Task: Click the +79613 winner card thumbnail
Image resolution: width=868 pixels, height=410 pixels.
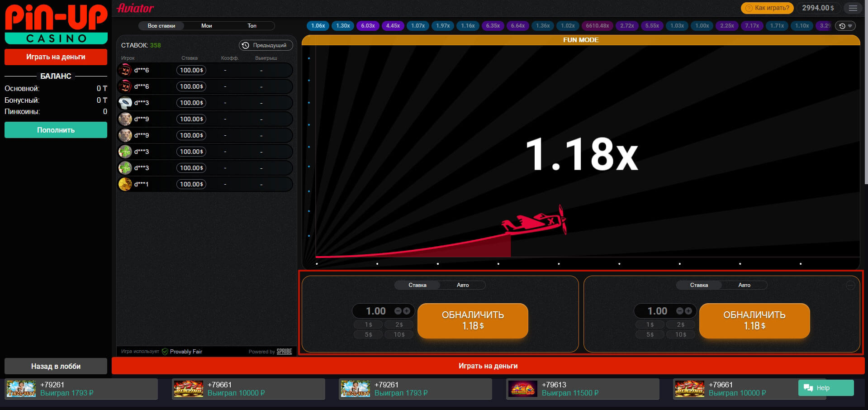Action: coord(523,389)
